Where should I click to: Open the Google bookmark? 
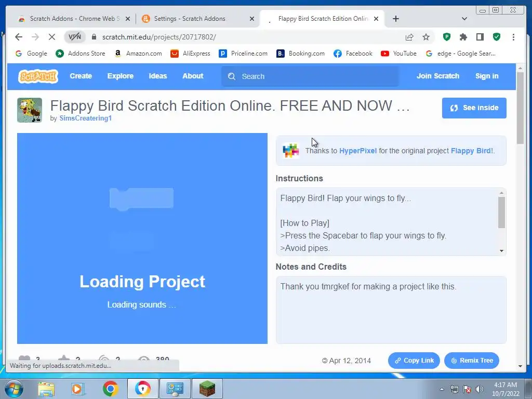[31, 54]
